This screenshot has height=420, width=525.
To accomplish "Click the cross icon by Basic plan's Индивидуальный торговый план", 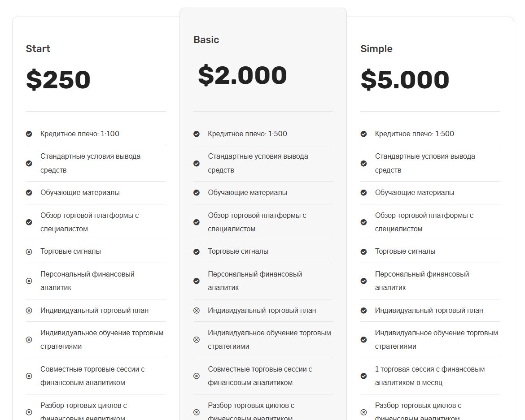I will point(197,311).
